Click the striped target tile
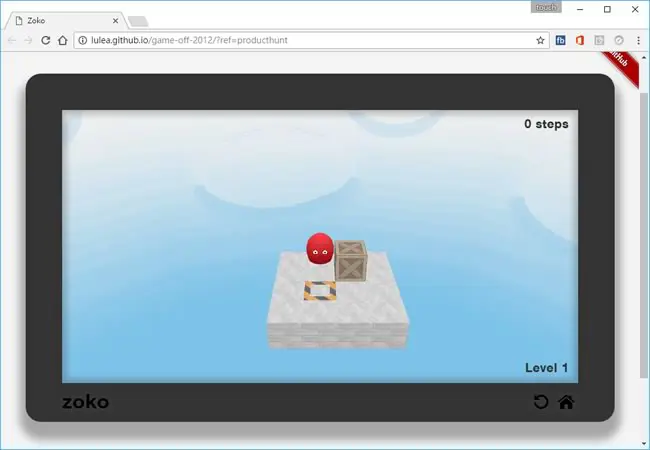650x450 pixels. pyautogui.click(x=320, y=290)
